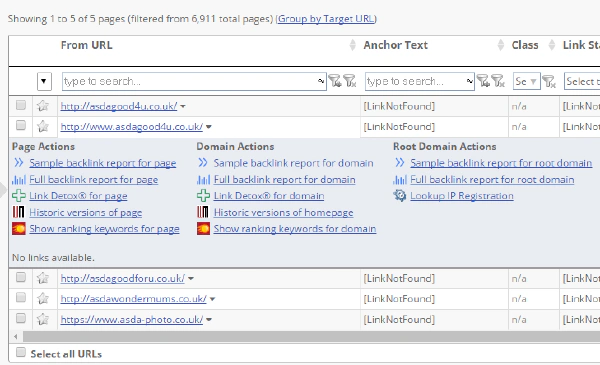Clear the Anchor Text filter icon
Viewport: 600px width, 365px height.
point(498,81)
